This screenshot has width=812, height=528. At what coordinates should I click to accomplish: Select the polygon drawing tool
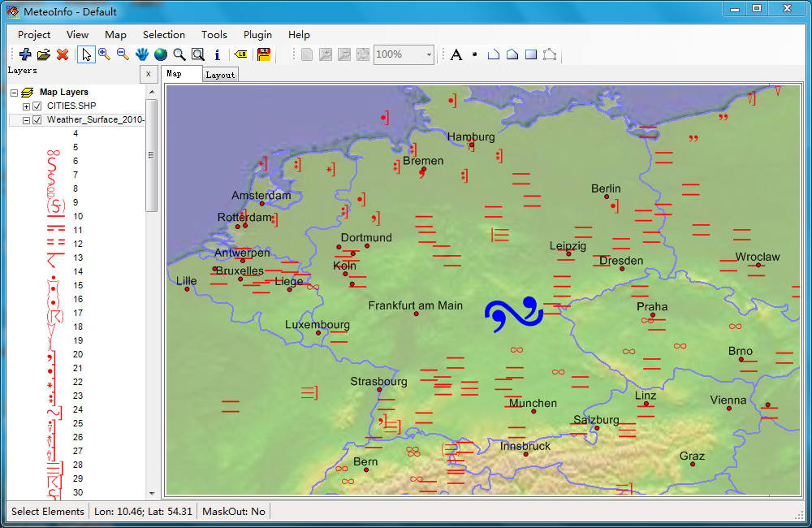point(512,54)
